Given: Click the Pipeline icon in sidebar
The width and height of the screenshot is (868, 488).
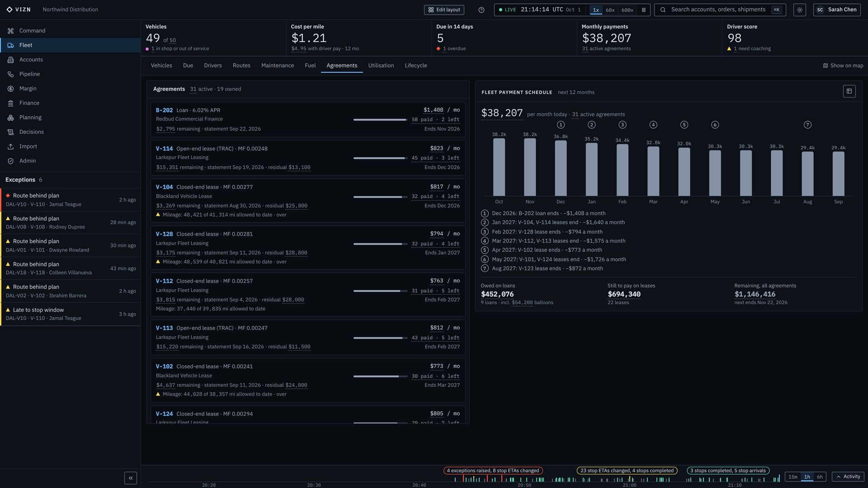Looking at the screenshot, I should click(10, 74).
